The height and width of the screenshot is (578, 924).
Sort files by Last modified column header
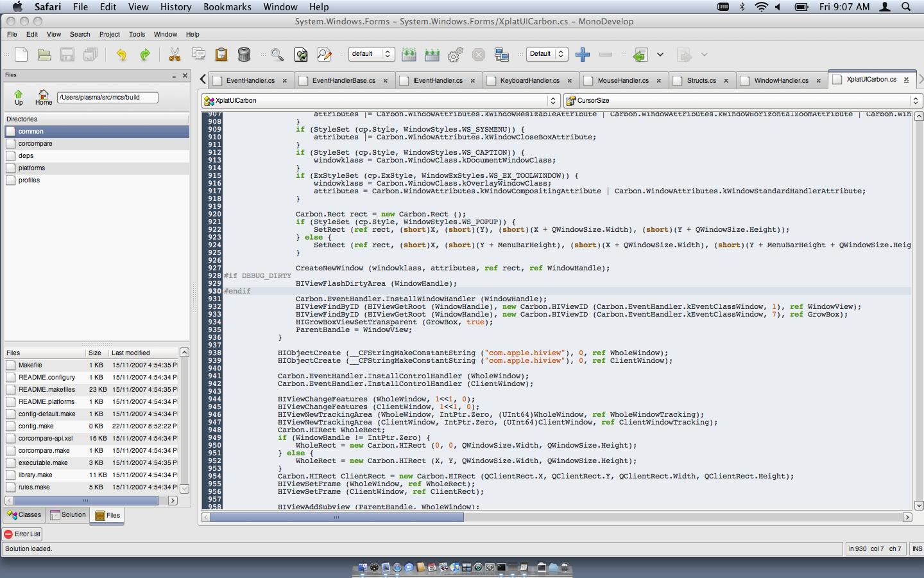pyautogui.click(x=143, y=353)
